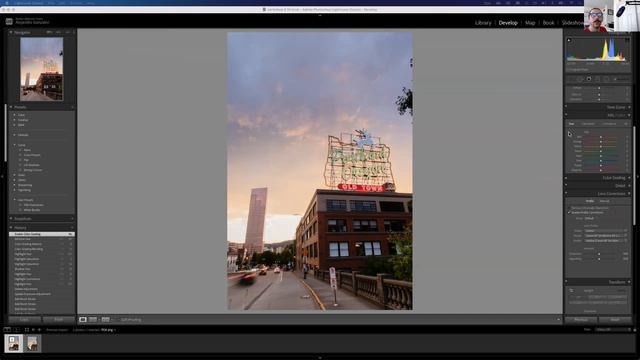Add a new preset with Presets plus icon
Screen dimensions: 640x360
[72, 107]
